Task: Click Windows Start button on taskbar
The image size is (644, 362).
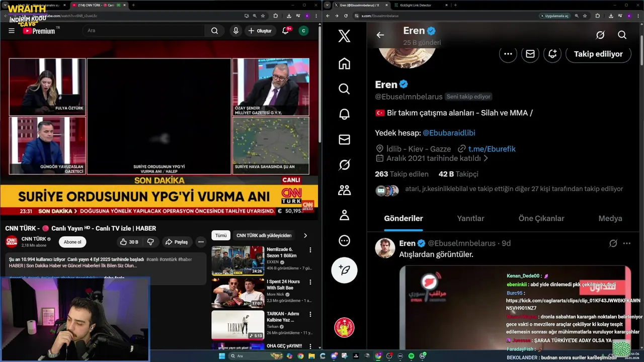Action: click(222, 356)
